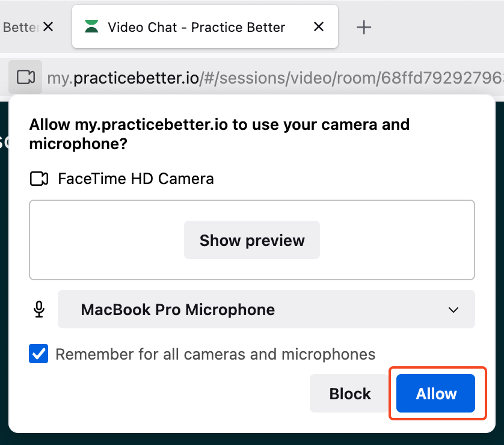Image resolution: width=504 pixels, height=445 pixels.
Task: Open a new browser tab with plus icon
Action: click(x=364, y=27)
